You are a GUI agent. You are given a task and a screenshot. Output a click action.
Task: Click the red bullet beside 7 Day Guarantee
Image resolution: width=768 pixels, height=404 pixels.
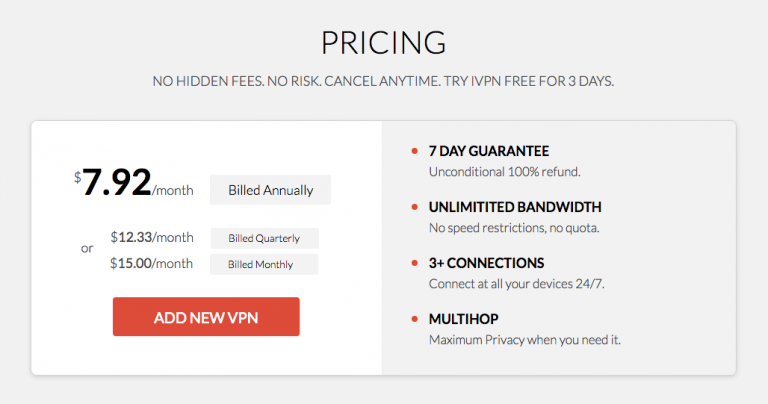[415, 152]
